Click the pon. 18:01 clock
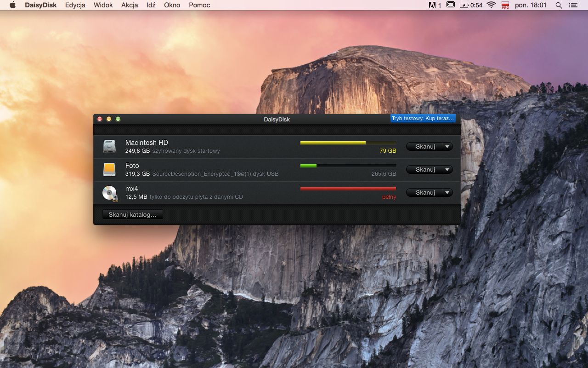Screen dimensions: 588x368 (x=531, y=5)
